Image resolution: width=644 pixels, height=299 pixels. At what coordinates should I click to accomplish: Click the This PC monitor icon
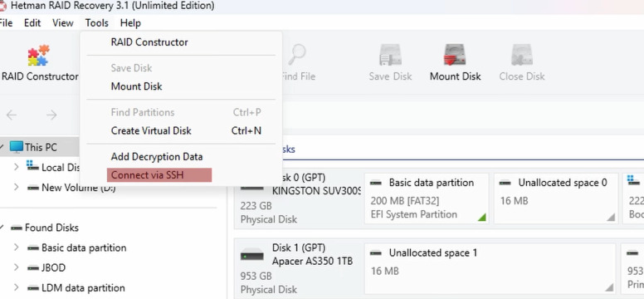[16, 147]
